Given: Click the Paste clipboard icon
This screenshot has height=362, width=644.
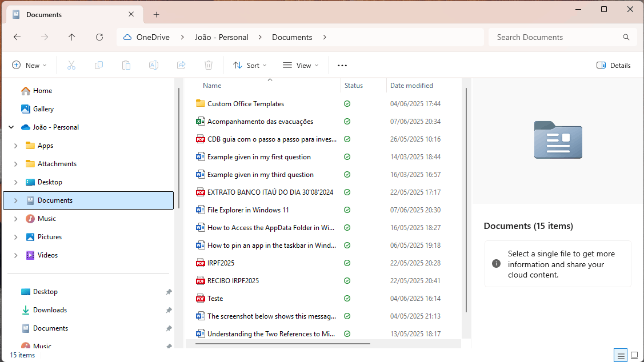Looking at the screenshot, I should click(126, 65).
